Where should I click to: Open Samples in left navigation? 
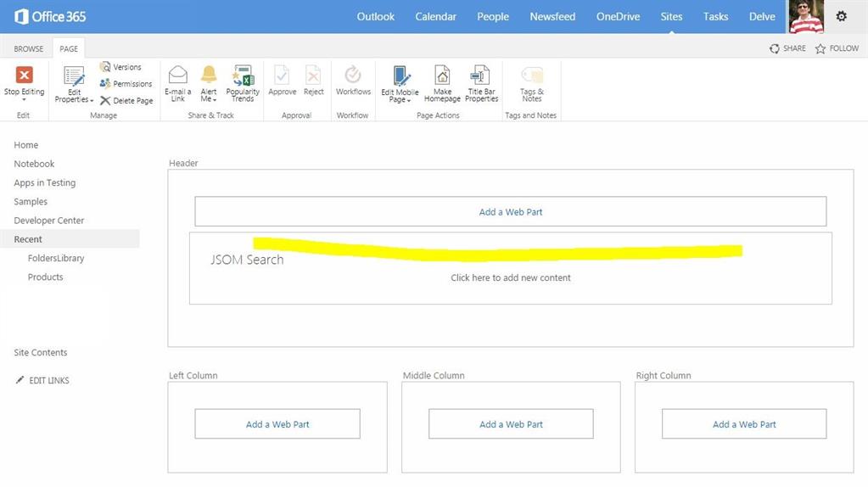tap(31, 201)
